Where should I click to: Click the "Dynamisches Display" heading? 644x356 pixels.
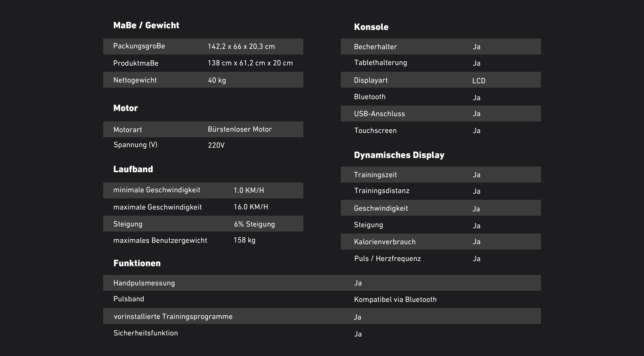tap(399, 155)
